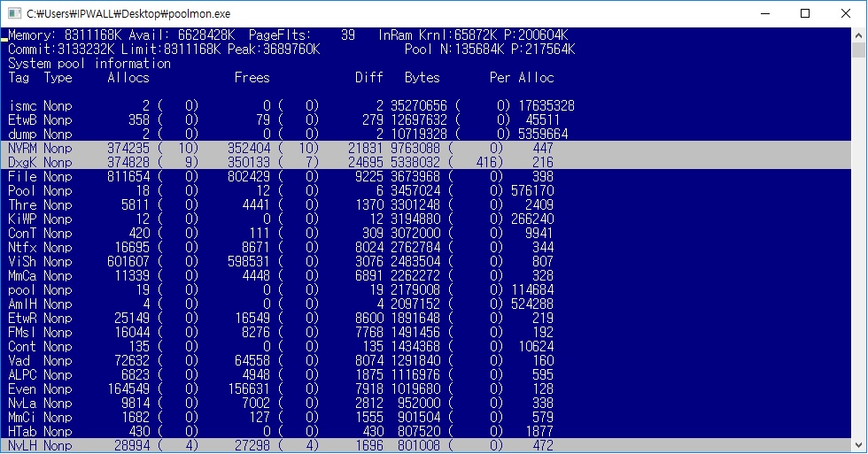Click the poolmon.exe console window icon
Screen dimensions: 868x454
pyautogui.click(x=14, y=13)
